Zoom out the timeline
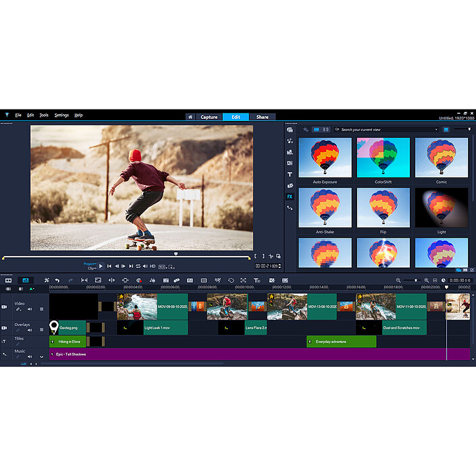Screen dimensions: 476x476 pyautogui.click(x=398, y=280)
